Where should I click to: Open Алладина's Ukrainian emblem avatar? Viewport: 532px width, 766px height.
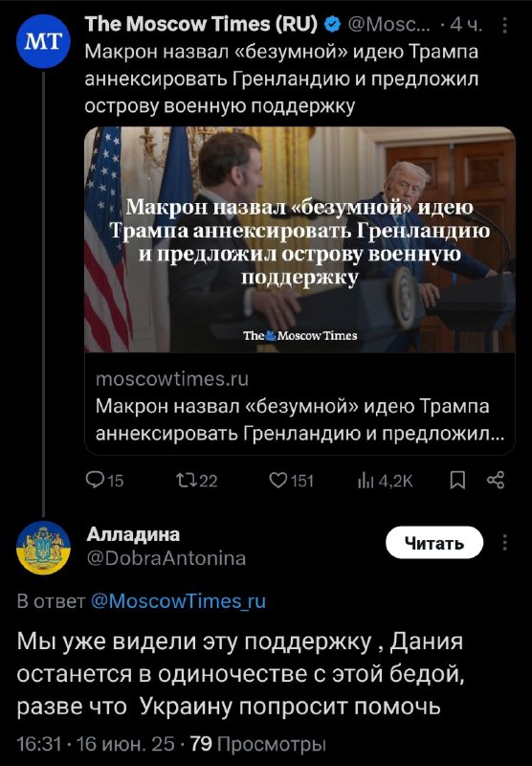(x=43, y=548)
